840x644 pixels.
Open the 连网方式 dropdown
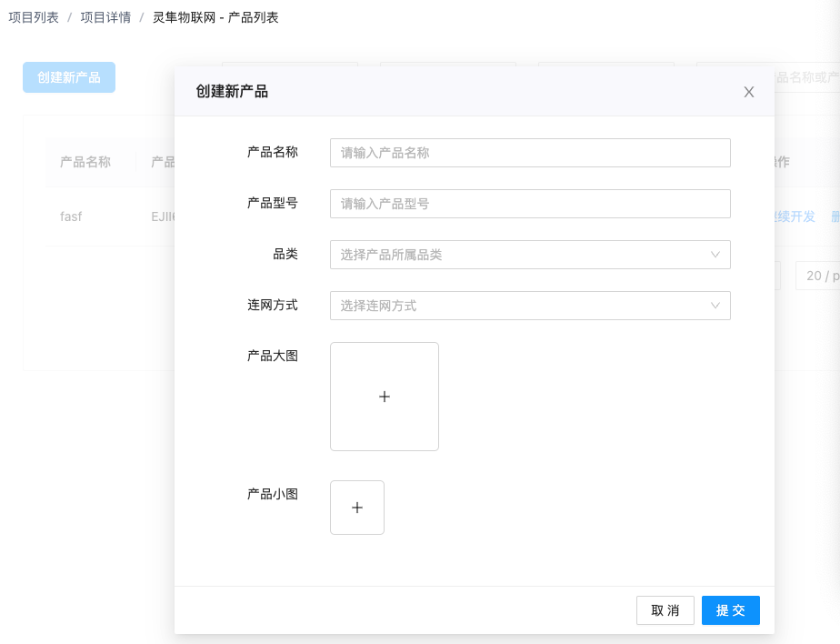pyautogui.click(x=530, y=306)
